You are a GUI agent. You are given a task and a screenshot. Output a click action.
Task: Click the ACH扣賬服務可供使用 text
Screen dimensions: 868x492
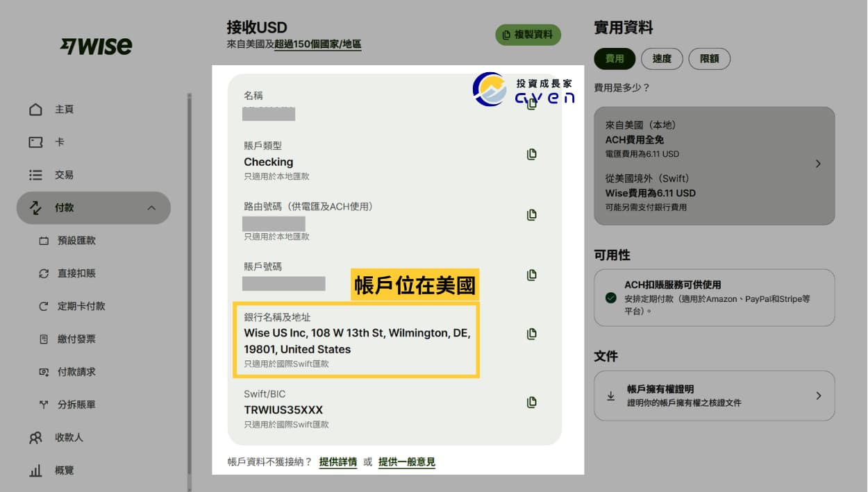tap(673, 285)
